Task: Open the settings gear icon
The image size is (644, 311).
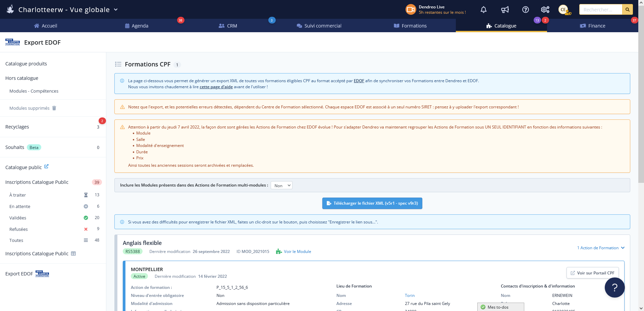Action: (544, 9)
